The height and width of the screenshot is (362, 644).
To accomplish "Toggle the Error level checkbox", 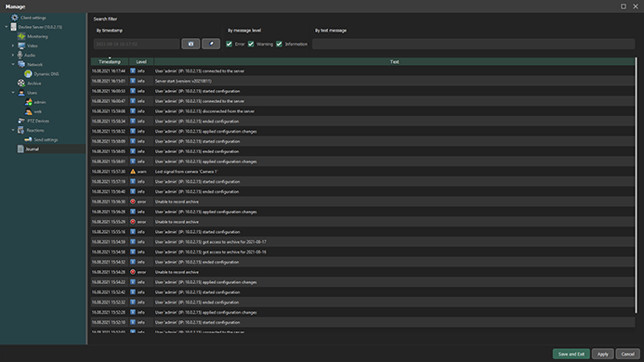I will (x=230, y=44).
